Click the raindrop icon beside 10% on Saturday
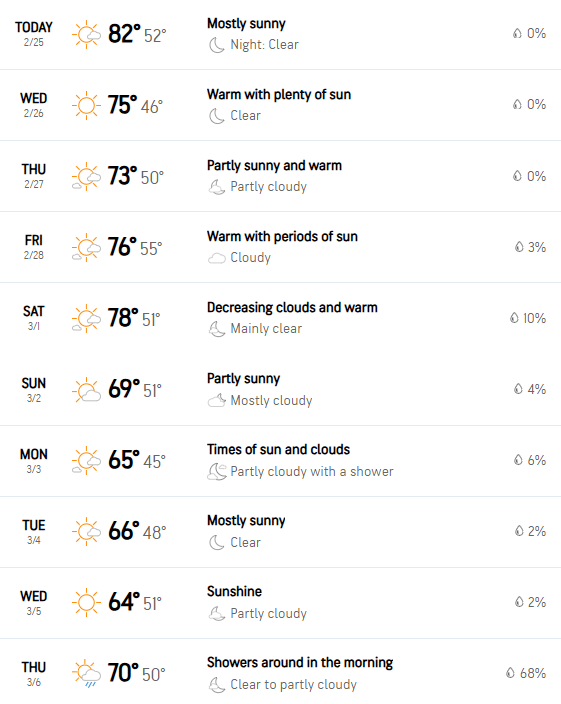561x704 pixels. (514, 318)
